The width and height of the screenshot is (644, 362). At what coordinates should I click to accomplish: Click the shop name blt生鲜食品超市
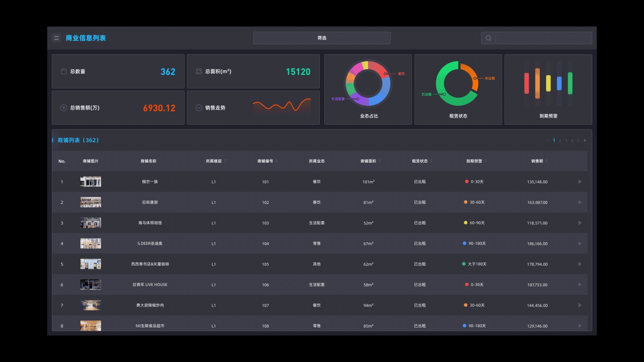[x=150, y=326]
